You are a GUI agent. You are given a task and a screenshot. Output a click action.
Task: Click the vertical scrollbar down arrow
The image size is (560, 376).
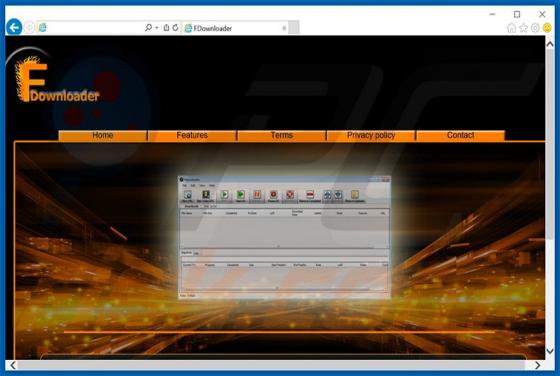point(550,351)
